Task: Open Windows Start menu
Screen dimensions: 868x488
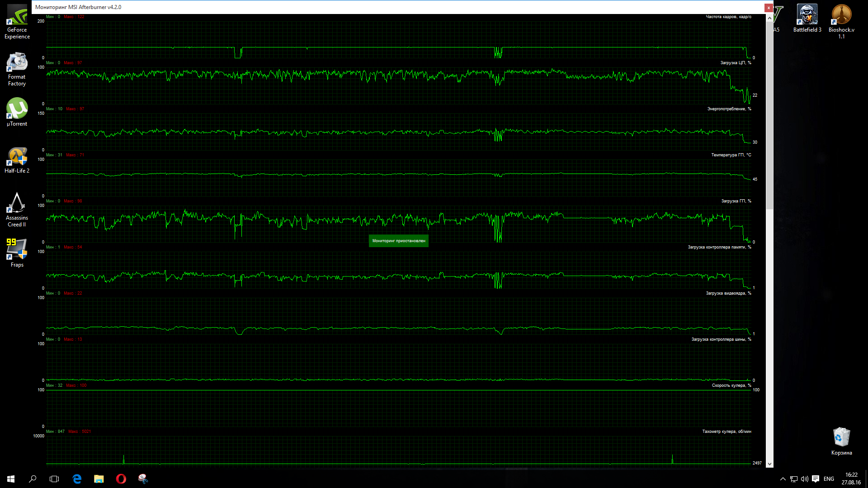Action: pyautogui.click(x=11, y=479)
